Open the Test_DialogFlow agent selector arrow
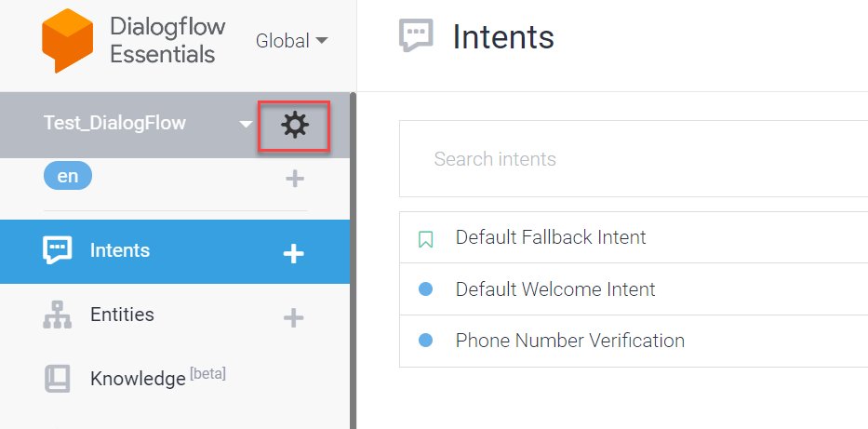 tap(246, 124)
